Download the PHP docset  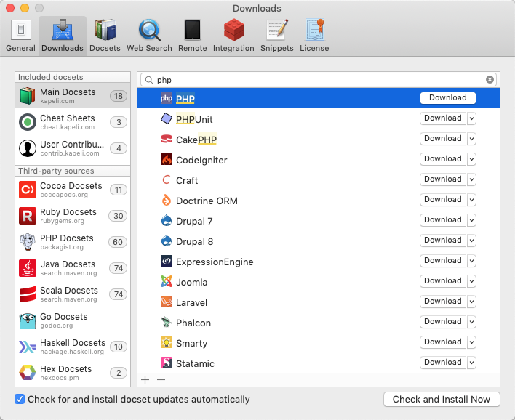447,98
